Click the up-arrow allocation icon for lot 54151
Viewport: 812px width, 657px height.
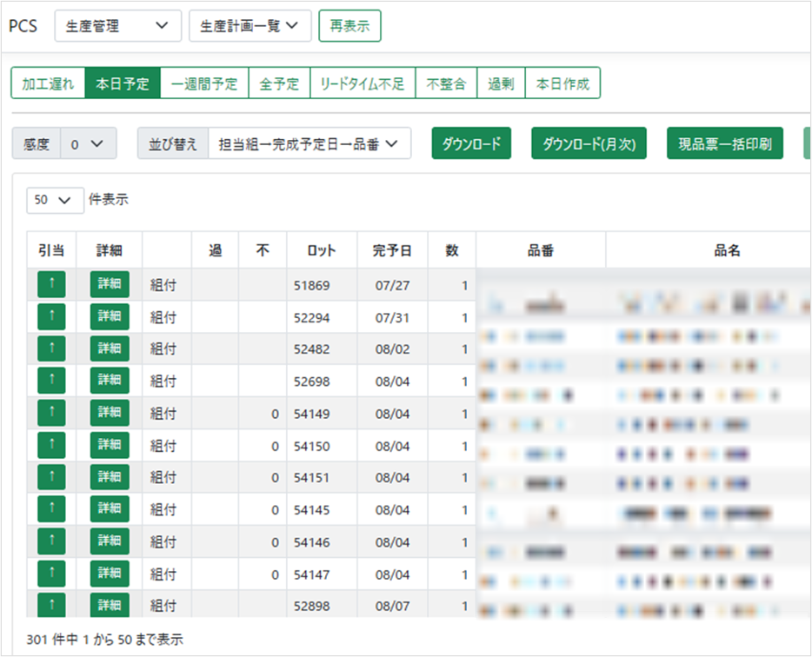51,477
